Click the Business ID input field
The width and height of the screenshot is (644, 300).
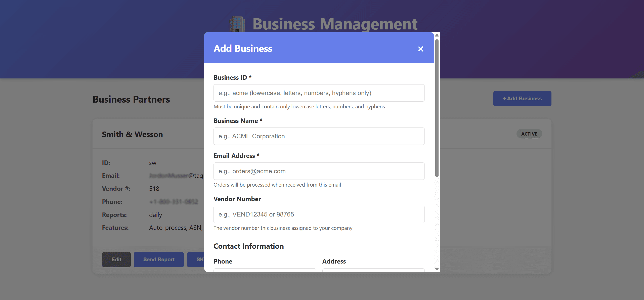point(319,93)
